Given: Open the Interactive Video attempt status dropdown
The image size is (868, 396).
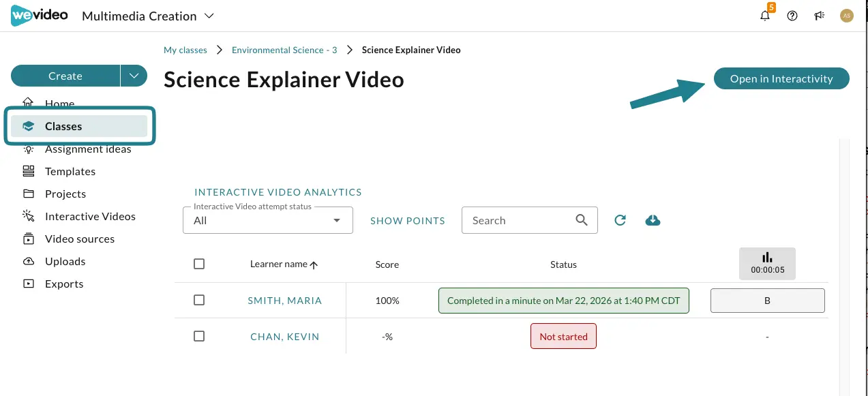Looking at the screenshot, I should (x=268, y=220).
